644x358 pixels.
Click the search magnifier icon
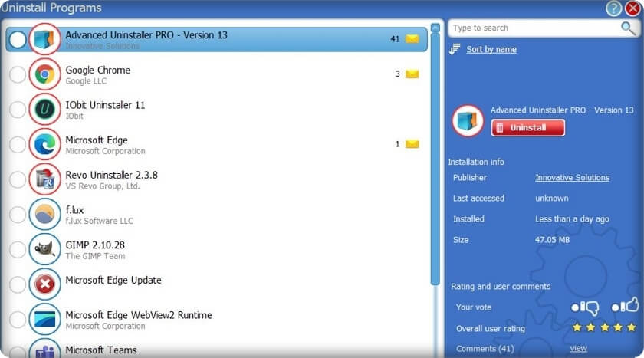click(628, 28)
